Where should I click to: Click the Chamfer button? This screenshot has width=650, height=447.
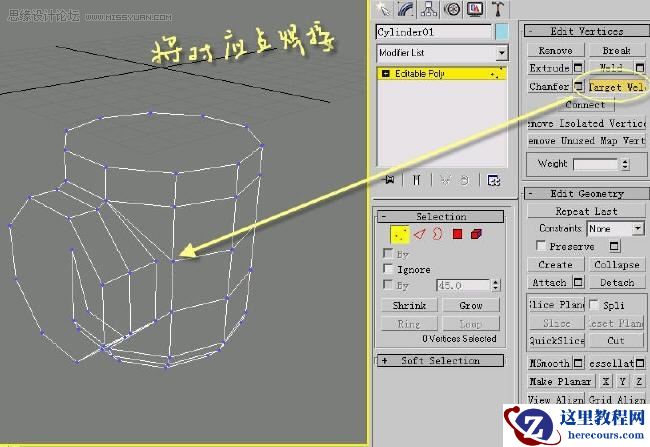[550, 87]
